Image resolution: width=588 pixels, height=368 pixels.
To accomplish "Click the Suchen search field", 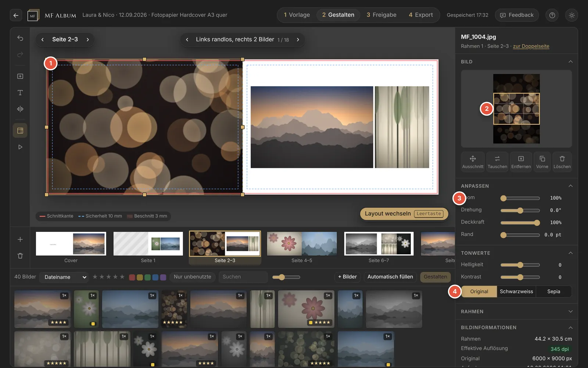I will pos(243,277).
